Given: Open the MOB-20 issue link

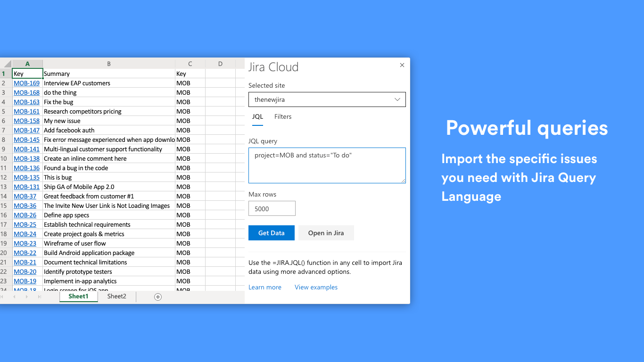Looking at the screenshot, I should (x=25, y=271).
